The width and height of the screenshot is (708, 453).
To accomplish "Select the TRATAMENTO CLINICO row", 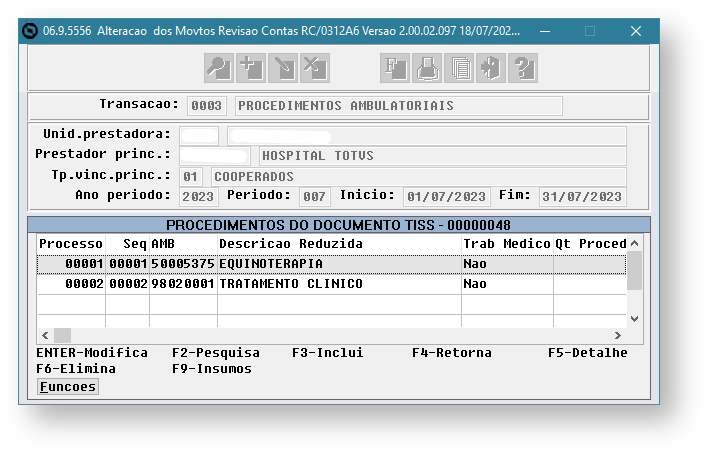I will click(x=331, y=284).
